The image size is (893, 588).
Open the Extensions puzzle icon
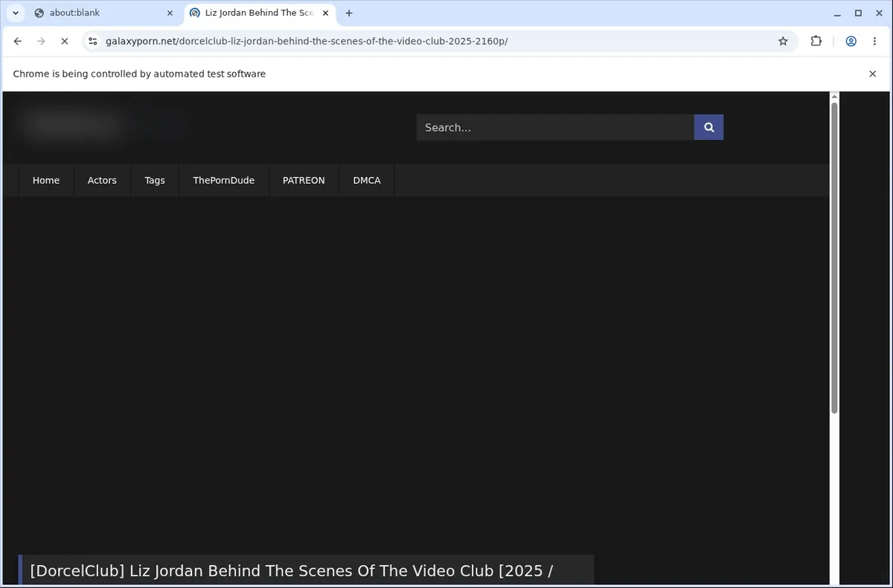coord(816,42)
